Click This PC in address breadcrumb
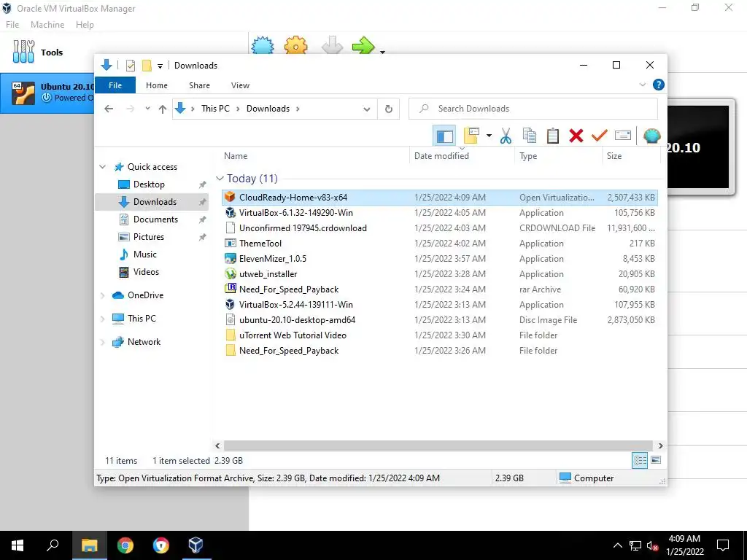 (215, 109)
